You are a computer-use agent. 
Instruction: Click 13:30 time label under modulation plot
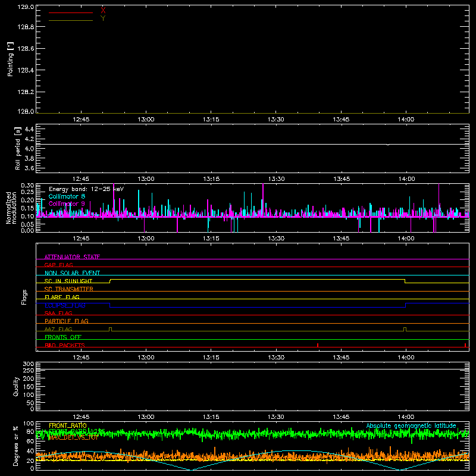tap(276, 239)
